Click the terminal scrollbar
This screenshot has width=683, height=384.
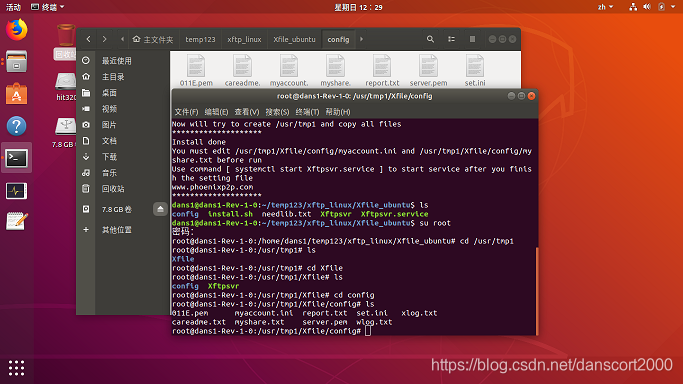point(537,291)
